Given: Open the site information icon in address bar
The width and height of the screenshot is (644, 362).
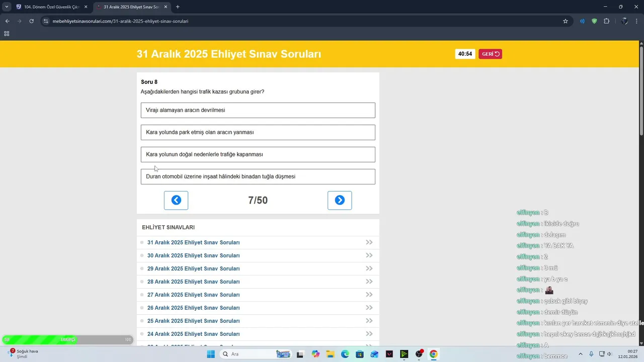Looking at the screenshot, I should 46,21.
